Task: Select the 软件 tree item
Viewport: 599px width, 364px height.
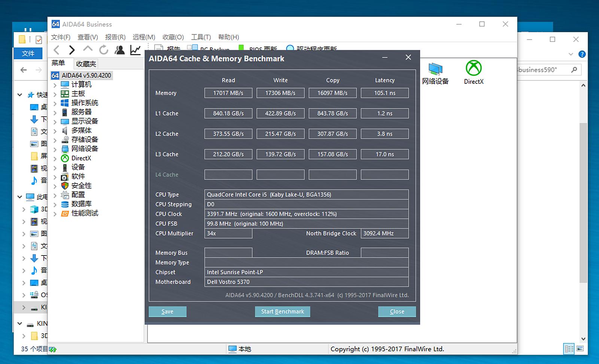Action: click(78, 176)
